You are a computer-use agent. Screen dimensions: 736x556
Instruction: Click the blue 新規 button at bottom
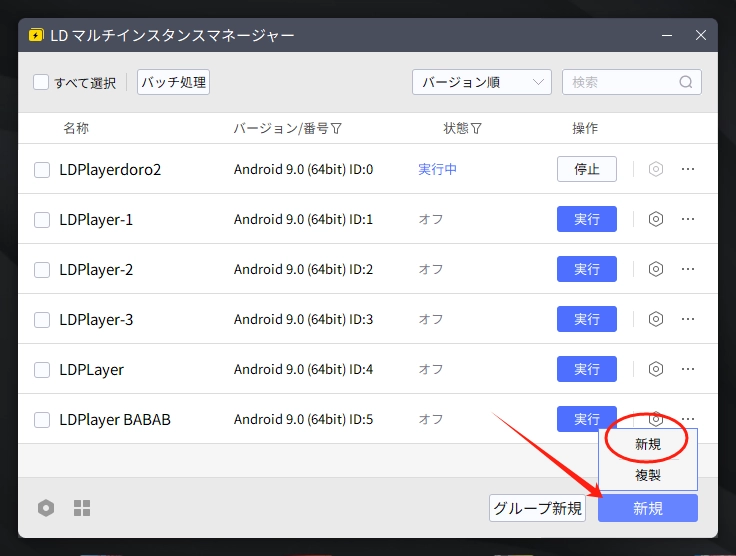648,508
